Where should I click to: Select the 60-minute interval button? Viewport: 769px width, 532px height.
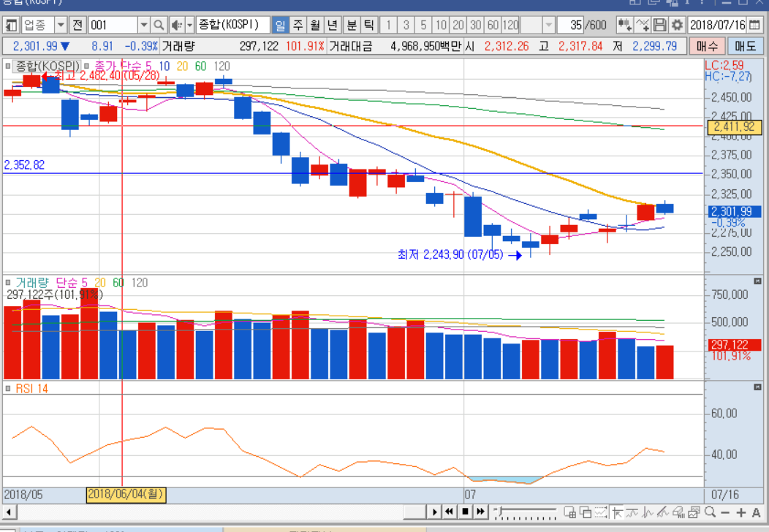tap(493, 26)
